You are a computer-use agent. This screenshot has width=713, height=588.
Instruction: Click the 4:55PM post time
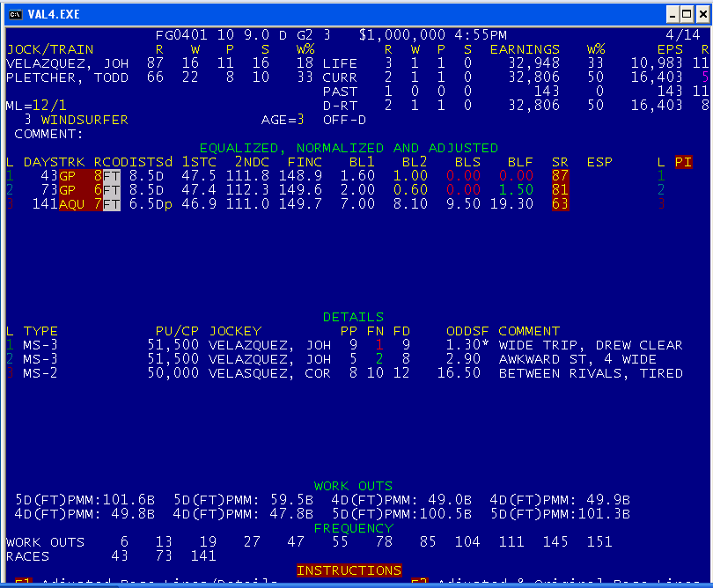click(x=481, y=35)
